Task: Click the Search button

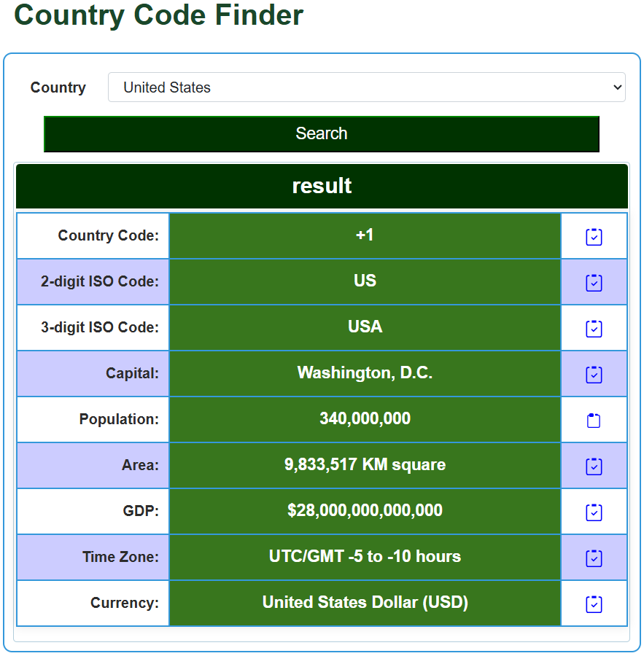Action: point(321,134)
